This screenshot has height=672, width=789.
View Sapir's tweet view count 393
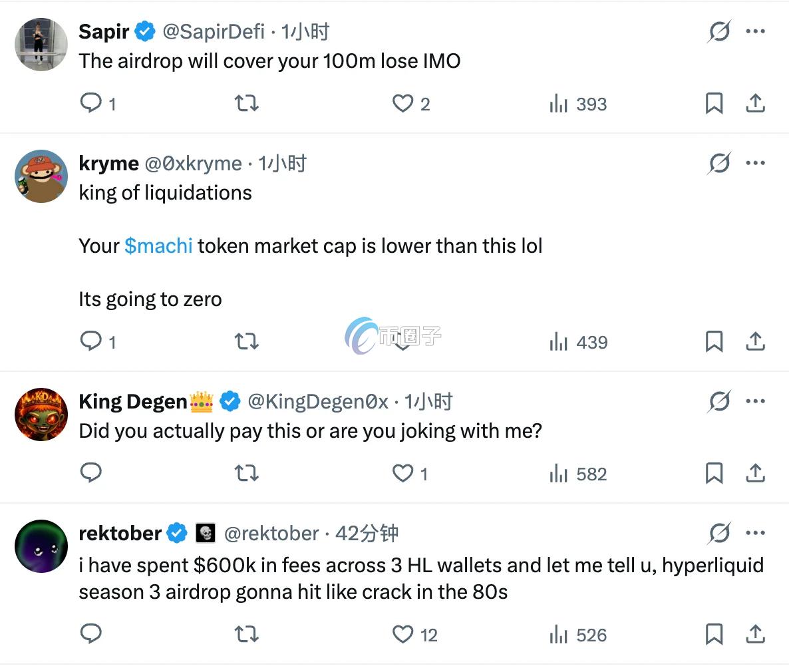click(x=578, y=104)
